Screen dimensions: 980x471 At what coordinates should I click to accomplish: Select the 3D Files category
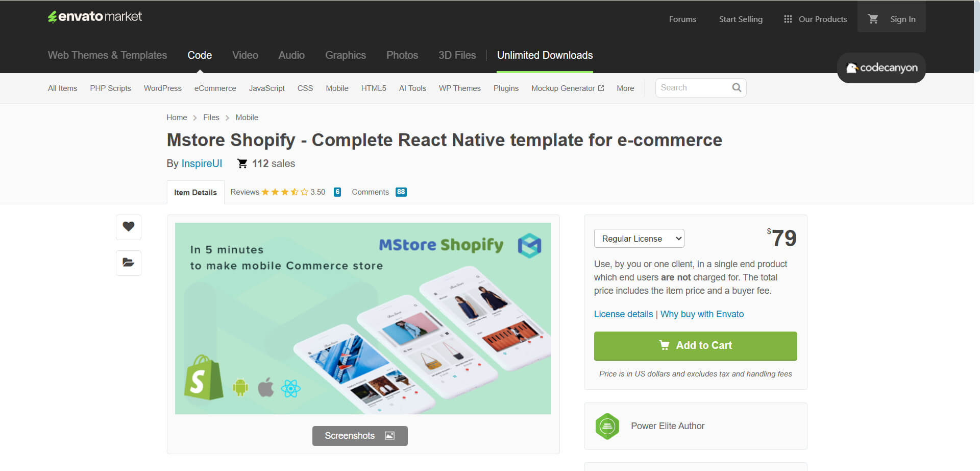click(457, 55)
